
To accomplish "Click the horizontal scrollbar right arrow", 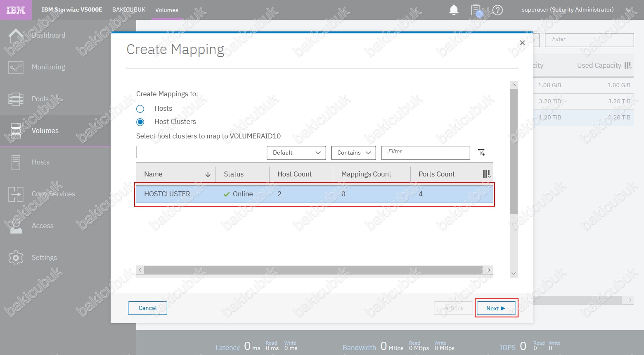I will 489,270.
